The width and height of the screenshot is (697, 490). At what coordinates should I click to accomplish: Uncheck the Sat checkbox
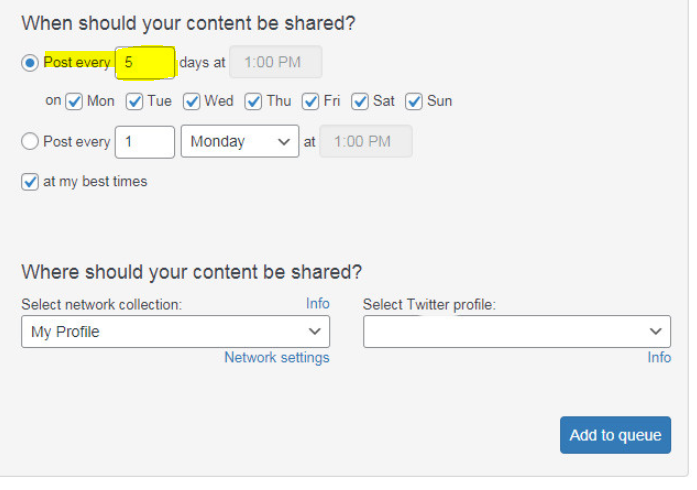pos(360,101)
